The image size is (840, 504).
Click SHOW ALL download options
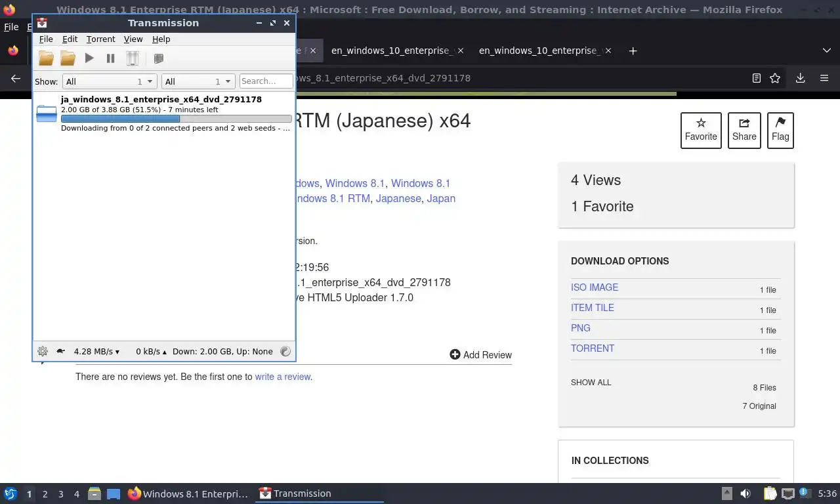click(591, 383)
